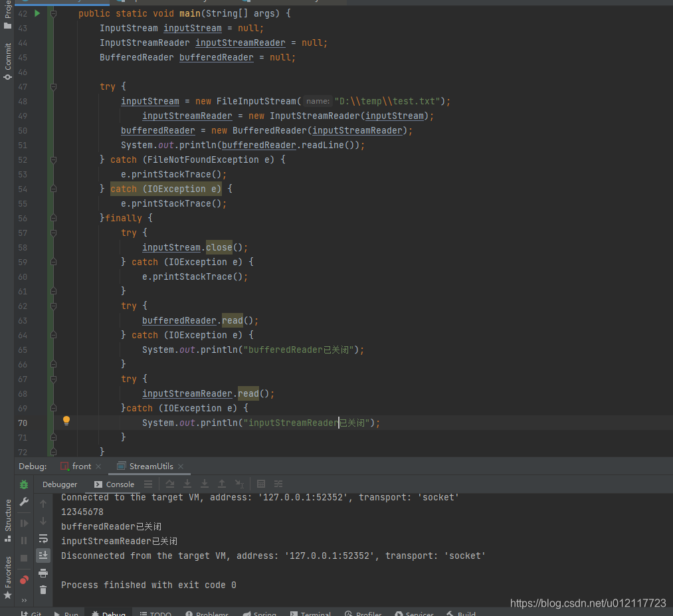Collapse the catch fold marker on line 69
This screenshot has width=673, height=616.
(54, 408)
